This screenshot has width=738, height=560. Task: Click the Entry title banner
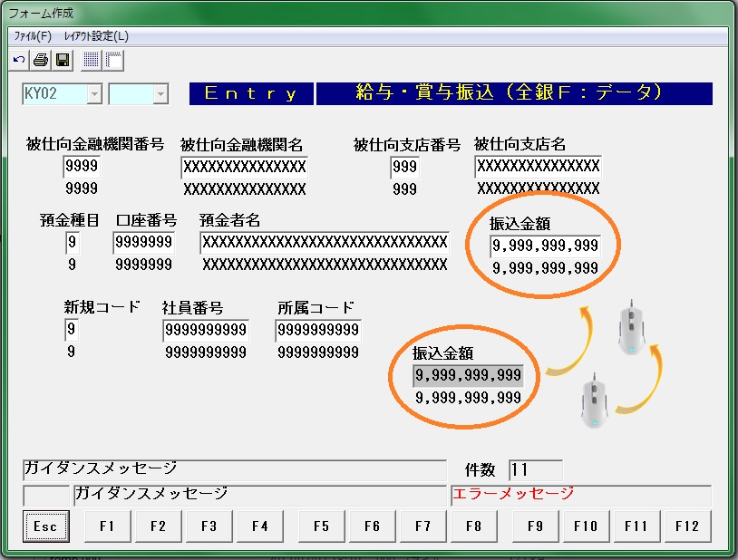coord(251,93)
